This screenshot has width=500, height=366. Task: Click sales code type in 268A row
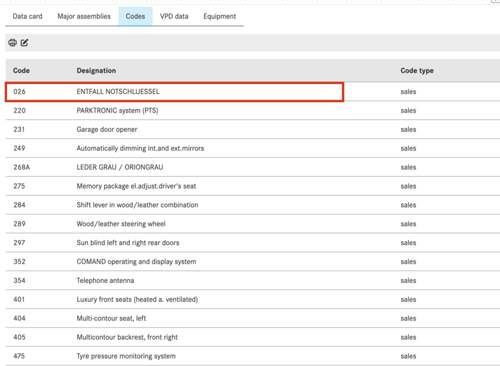[x=408, y=167]
